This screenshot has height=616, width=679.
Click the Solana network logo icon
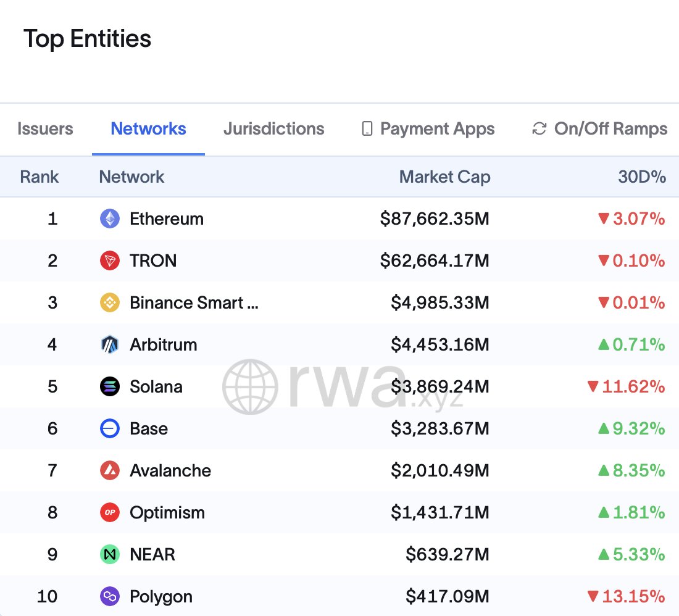point(110,386)
